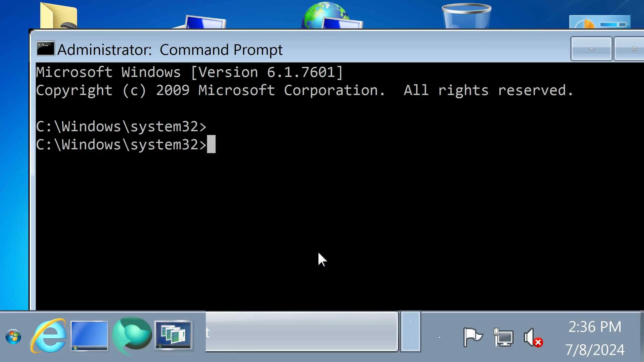The width and height of the screenshot is (644, 362).
Task: Click the network connection tray icon
Action: 503,337
